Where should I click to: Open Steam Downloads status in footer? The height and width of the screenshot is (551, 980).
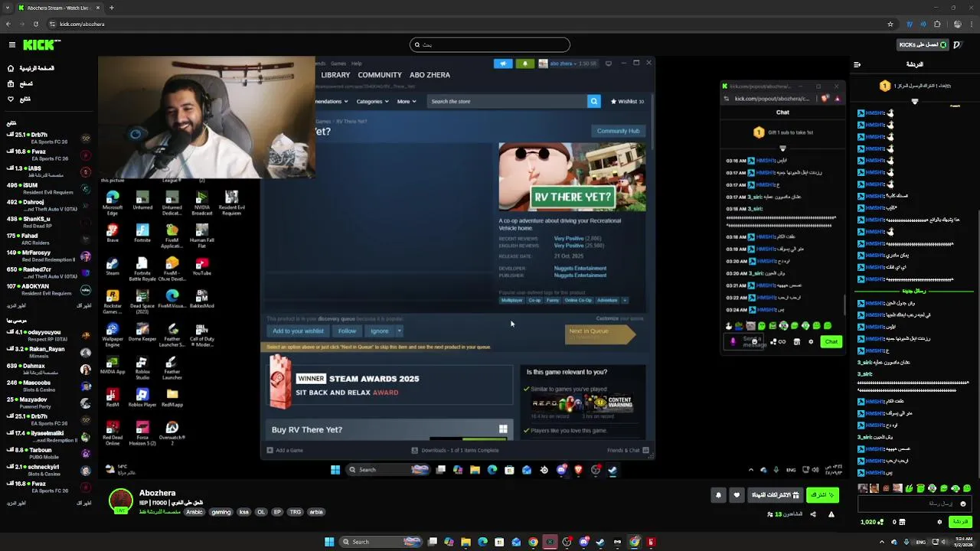(x=455, y=450)
